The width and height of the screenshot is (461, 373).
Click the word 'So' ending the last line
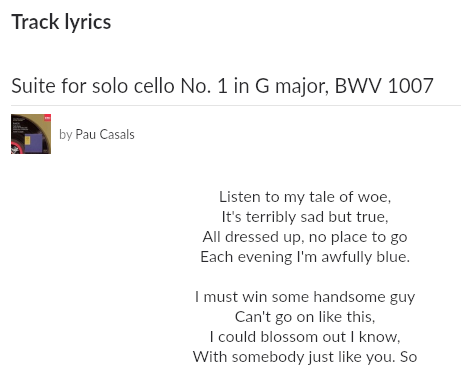click(x=409, y=357)
